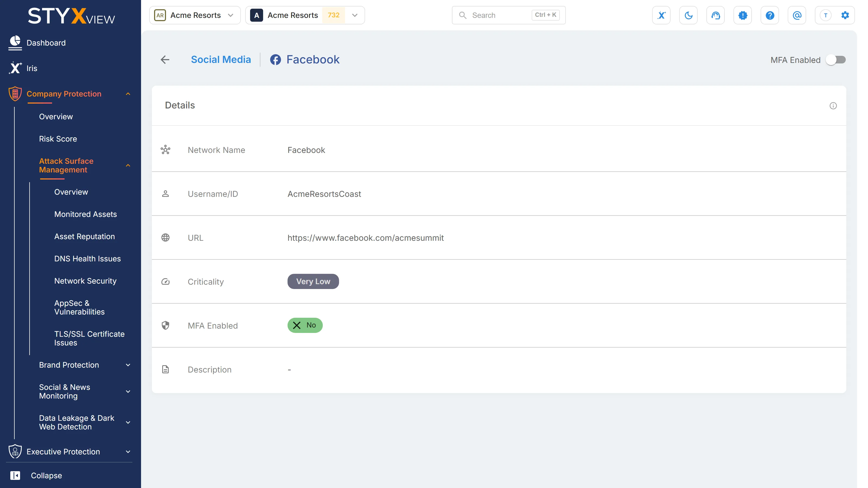868x488 pixels.
Task: Toggle the MFA Enabled switch
Action: coord(836,60)
